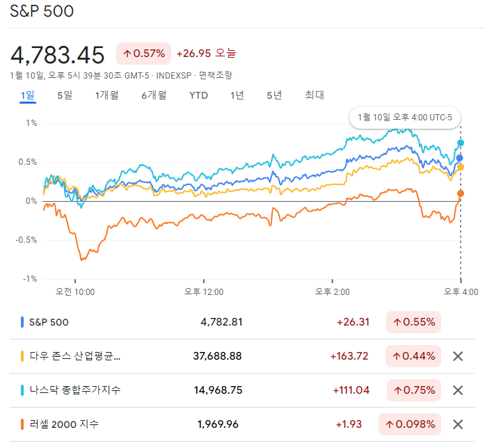This screenshot has width=485, height=448.
Task: Open the 러셀 2000 지수 row
Action: [x=242, y=424]
